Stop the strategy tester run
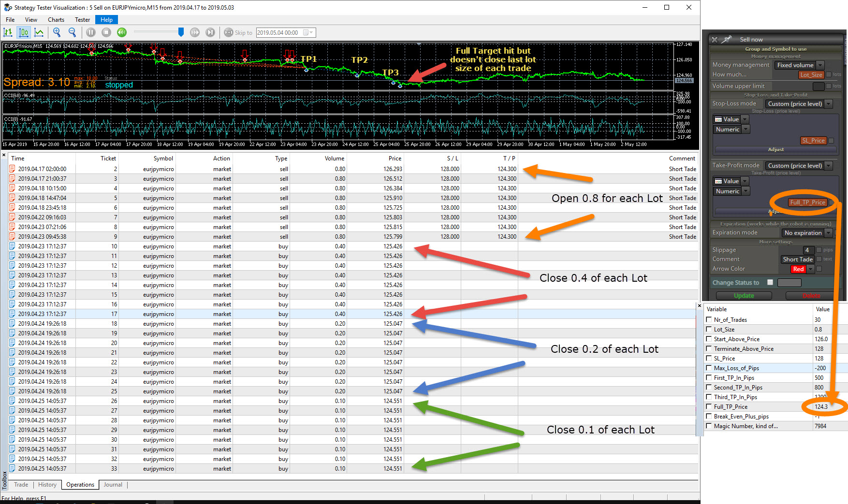 [x=106, y=32]
